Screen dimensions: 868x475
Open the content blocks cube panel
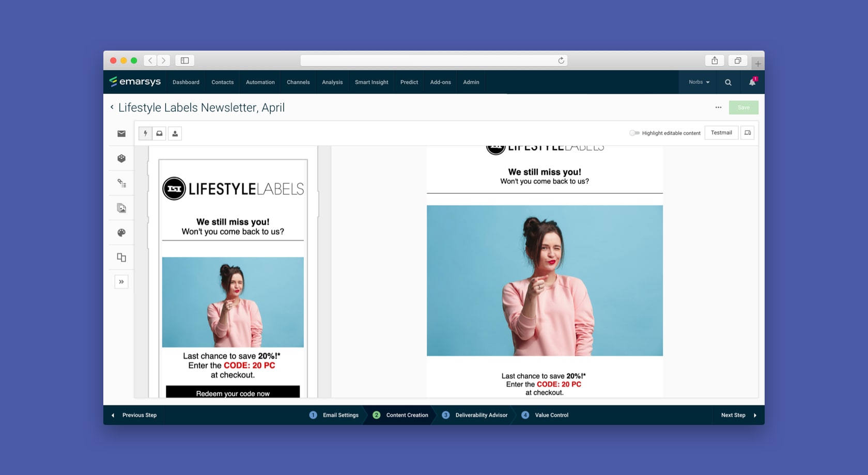point(121,159)
